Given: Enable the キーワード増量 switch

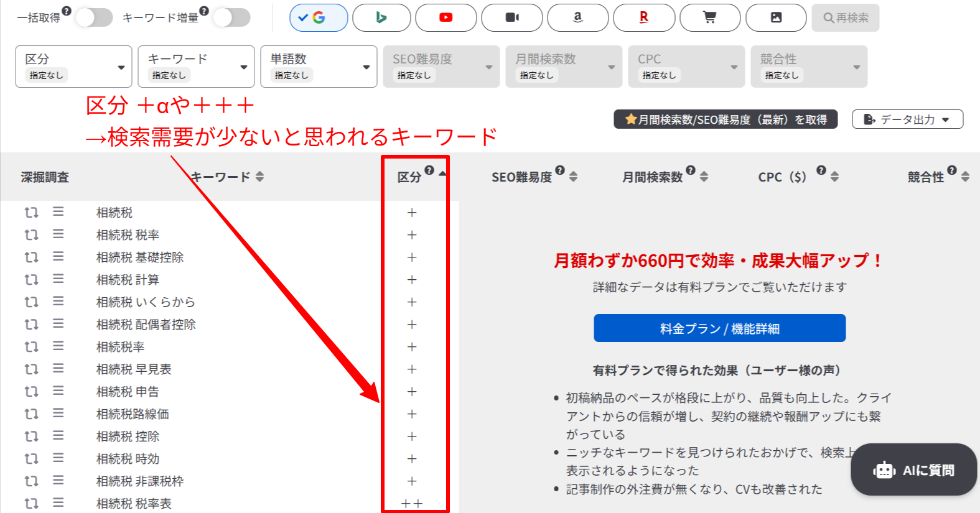Looking at the screenshot, I should point(231,17).
